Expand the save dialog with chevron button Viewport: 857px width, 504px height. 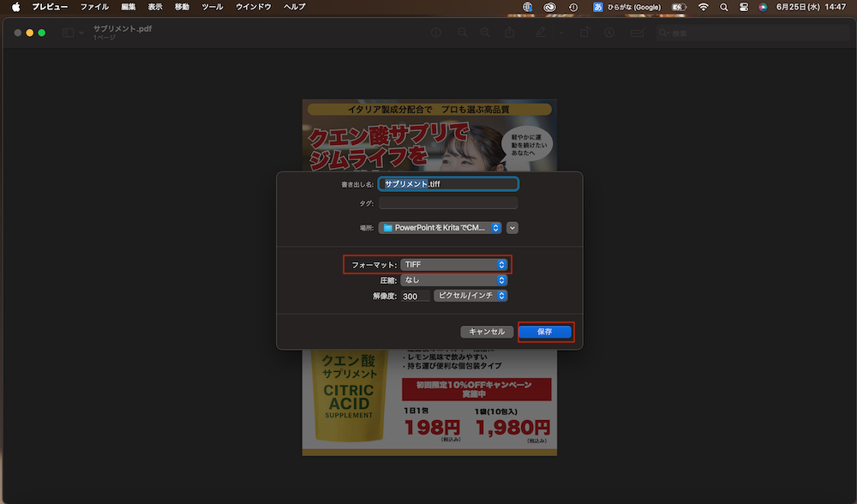tap(512, 228)
